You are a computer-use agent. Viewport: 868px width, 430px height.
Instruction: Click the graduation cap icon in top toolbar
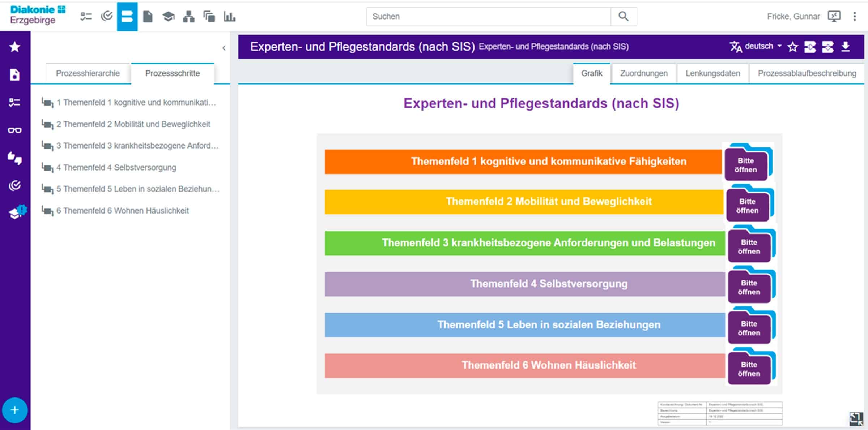[168, 16]
